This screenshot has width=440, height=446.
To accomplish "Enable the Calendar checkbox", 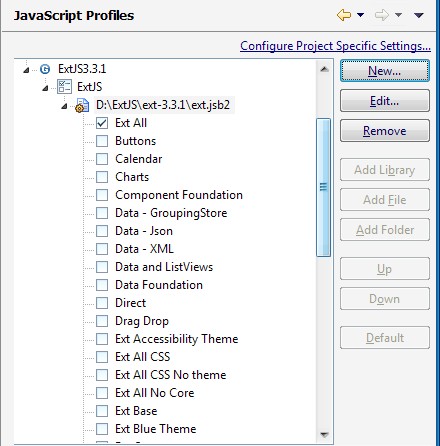I will pos(102,159).
